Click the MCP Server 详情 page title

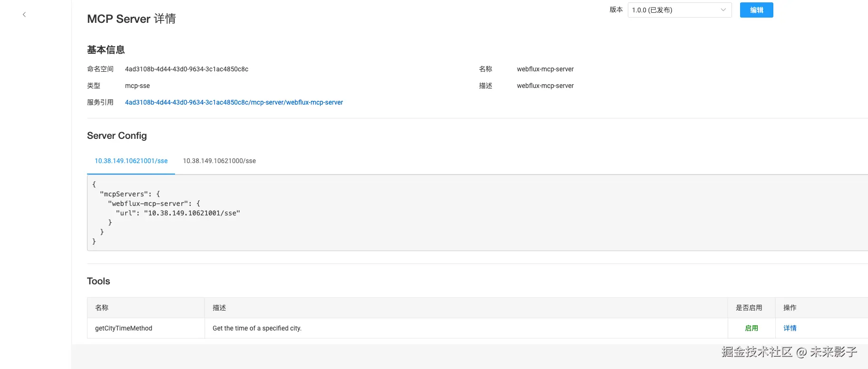[x=131, y=19]
